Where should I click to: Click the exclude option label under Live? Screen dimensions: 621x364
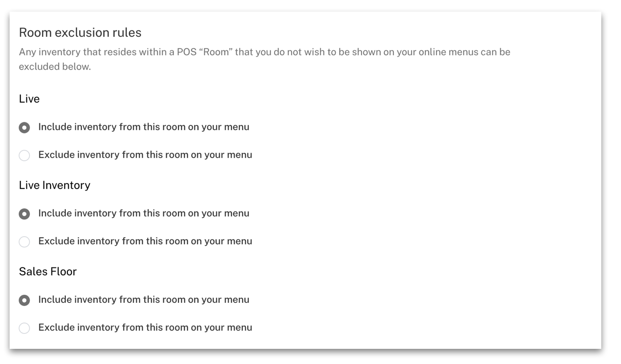click(145, 155)
